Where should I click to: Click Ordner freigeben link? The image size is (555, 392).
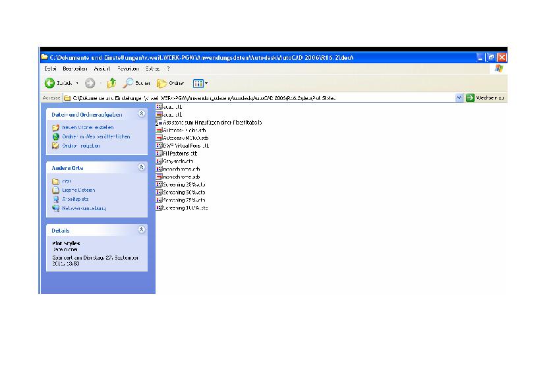(x=82, y=146)
